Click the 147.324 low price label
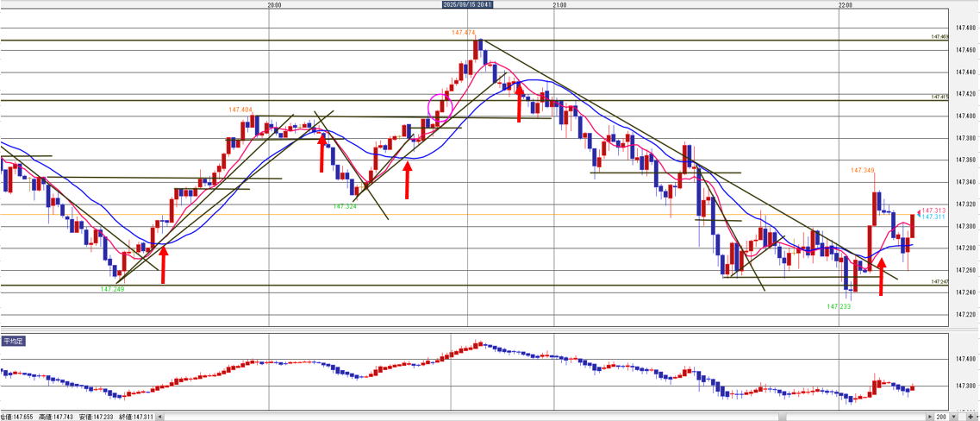The width and height of the screenshot is (980, 421). tap(346, 207)
